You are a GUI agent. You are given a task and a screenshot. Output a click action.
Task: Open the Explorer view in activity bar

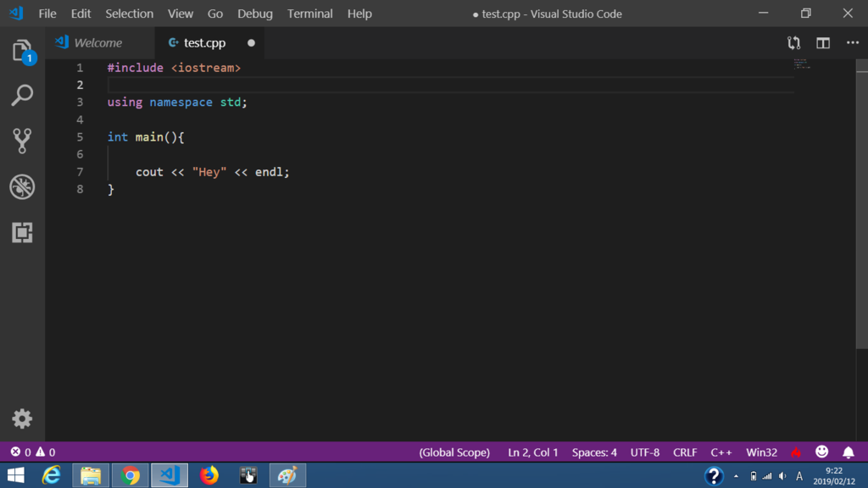point(22,51)
